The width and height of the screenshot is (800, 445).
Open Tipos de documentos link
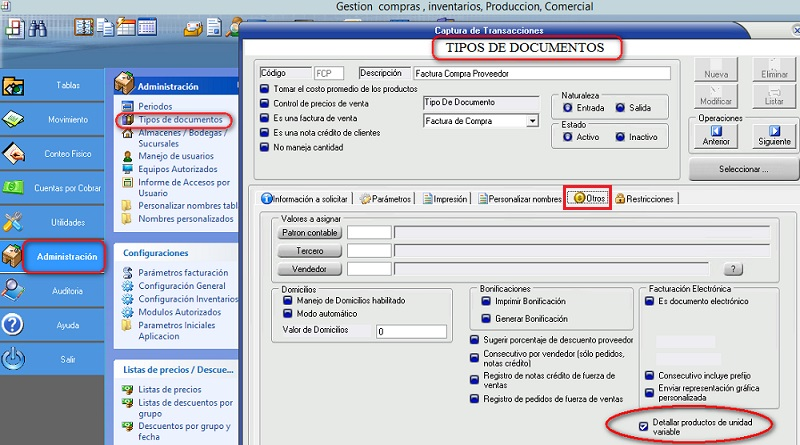click(172, 120)
